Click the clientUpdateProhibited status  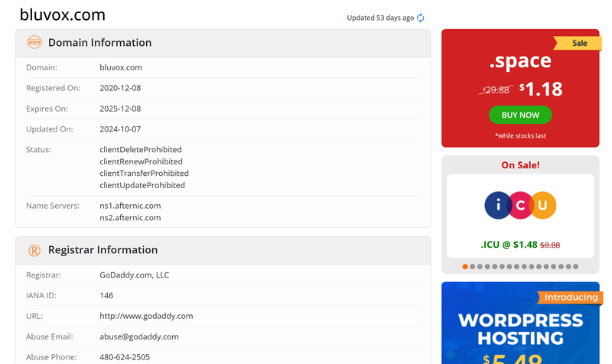tap(142, 185)
